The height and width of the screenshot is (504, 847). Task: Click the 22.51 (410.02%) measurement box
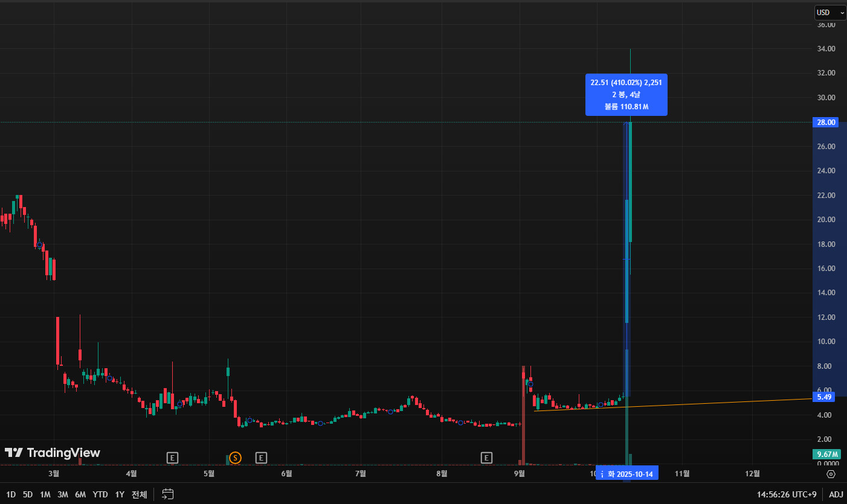click(x=626, y=95)
